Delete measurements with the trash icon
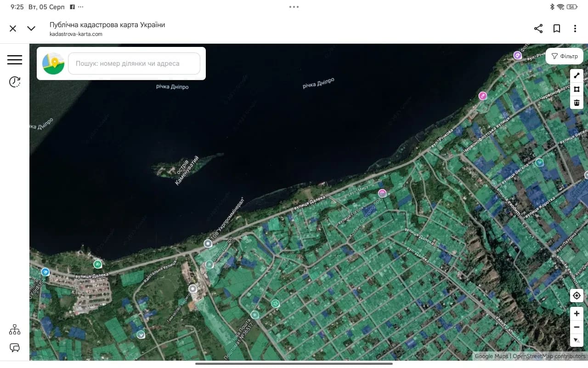Screen dimensions: 588x368 [x=577, y=103]
